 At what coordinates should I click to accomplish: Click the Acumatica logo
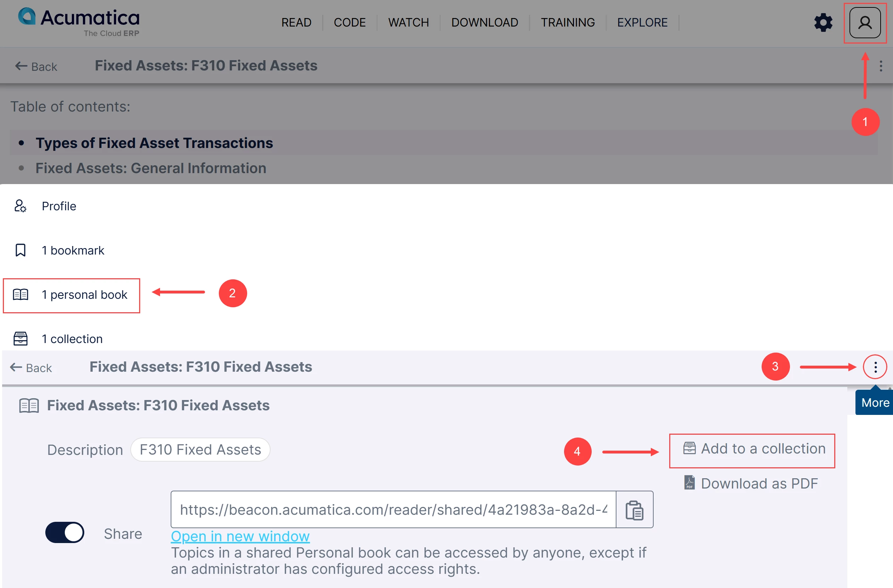pyautogui.click(x=79, y=22)
